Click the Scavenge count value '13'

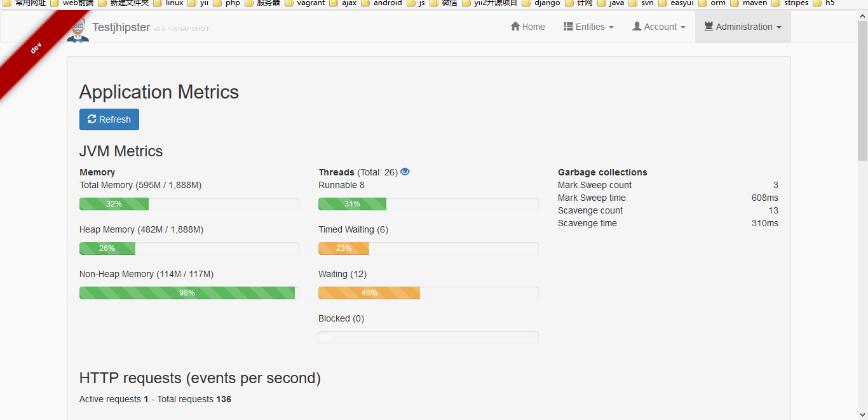click(773, 210)
